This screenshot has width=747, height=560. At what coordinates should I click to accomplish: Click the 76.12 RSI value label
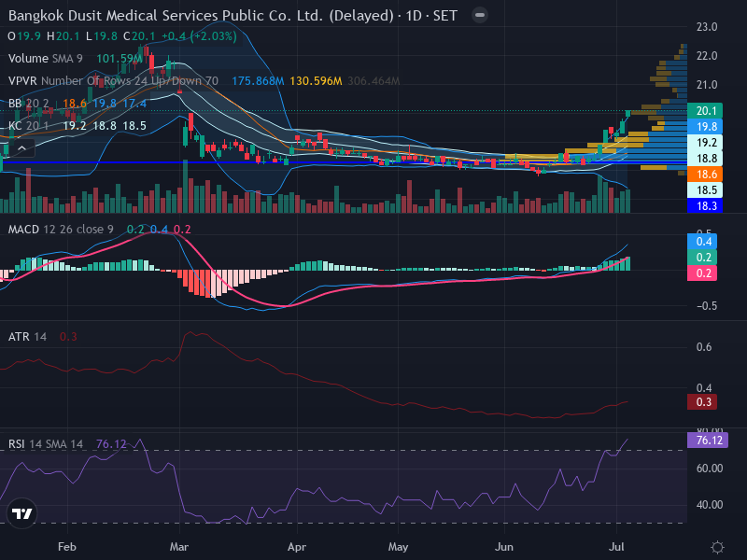pos(708,440)
